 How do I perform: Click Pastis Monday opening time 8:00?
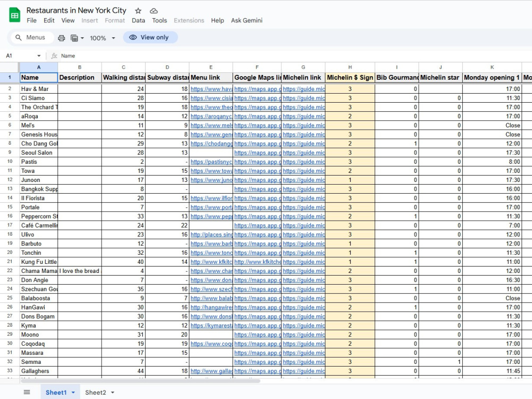pyautogui.click(x=492, y=162)
